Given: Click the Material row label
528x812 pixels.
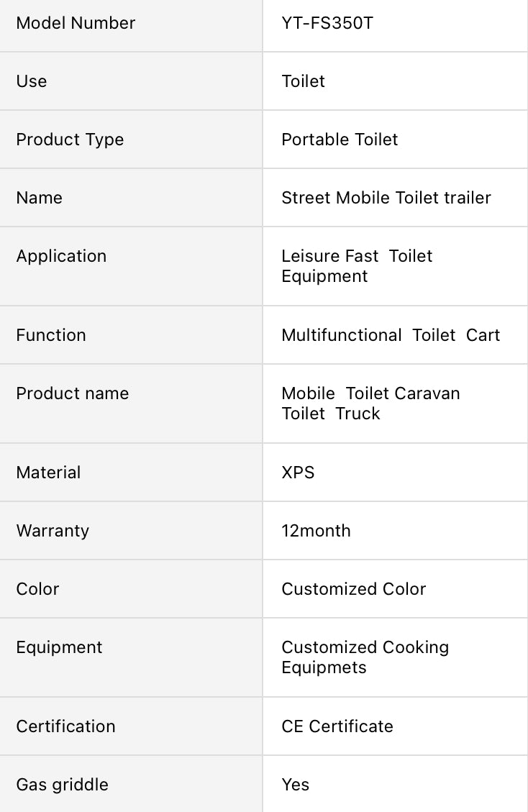Looking at the screenshot, I should [48, 473].
